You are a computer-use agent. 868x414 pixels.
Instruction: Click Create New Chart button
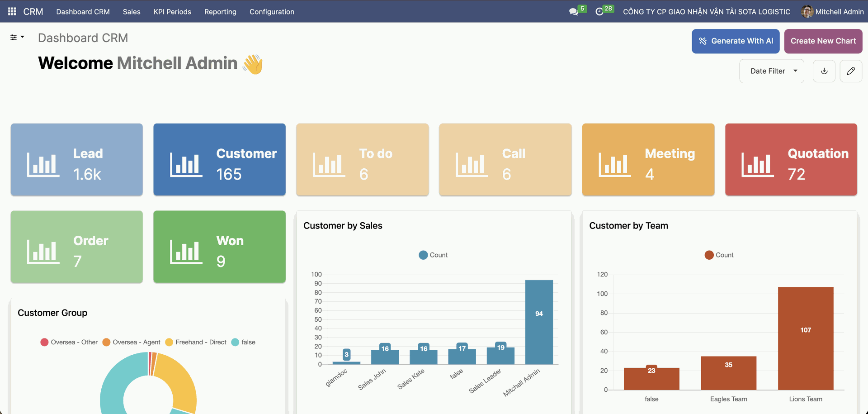tap(823, 41)
